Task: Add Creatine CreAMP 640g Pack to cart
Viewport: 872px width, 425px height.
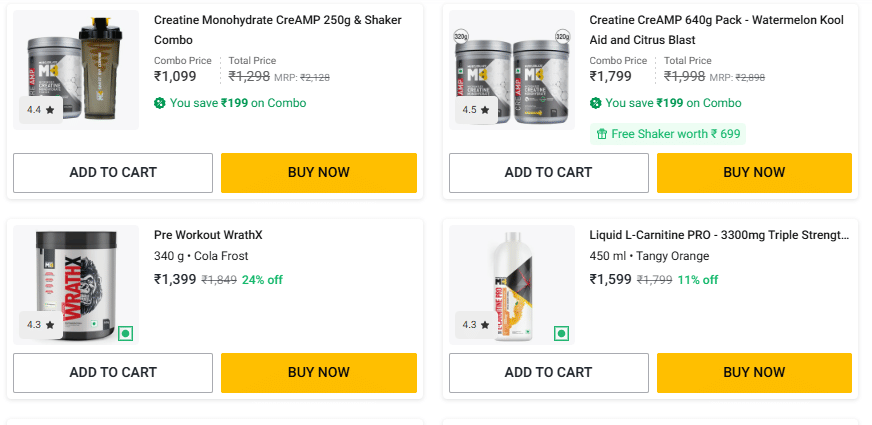Action: point(548,172)
